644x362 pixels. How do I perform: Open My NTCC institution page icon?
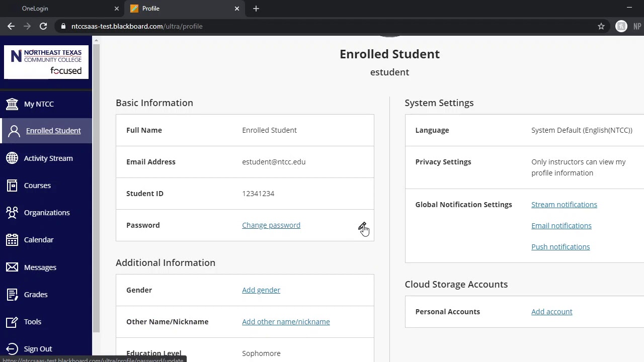pos(12,104)
